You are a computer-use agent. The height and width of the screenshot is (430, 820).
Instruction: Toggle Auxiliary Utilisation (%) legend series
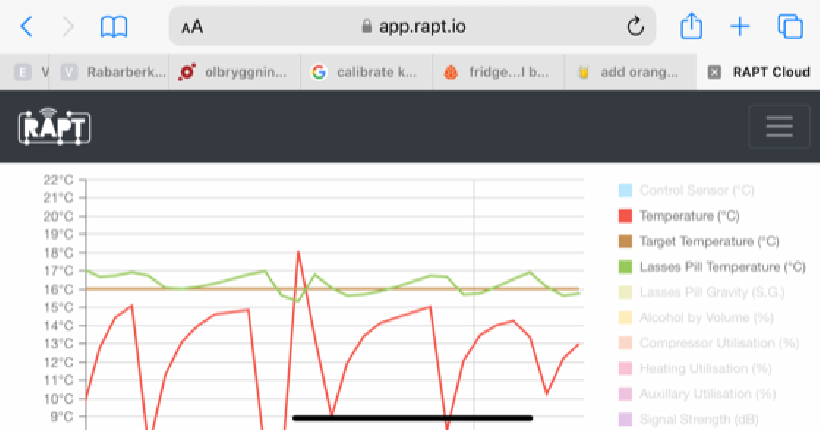pos(697,394)
